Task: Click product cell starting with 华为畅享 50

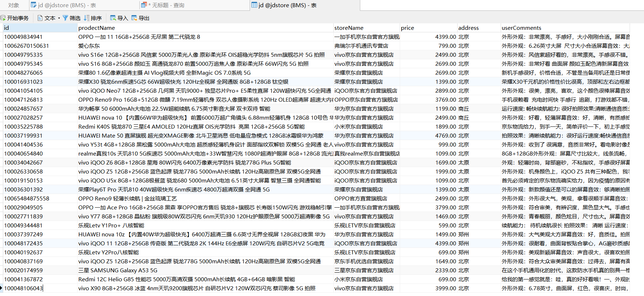Action: click(205, 109)
